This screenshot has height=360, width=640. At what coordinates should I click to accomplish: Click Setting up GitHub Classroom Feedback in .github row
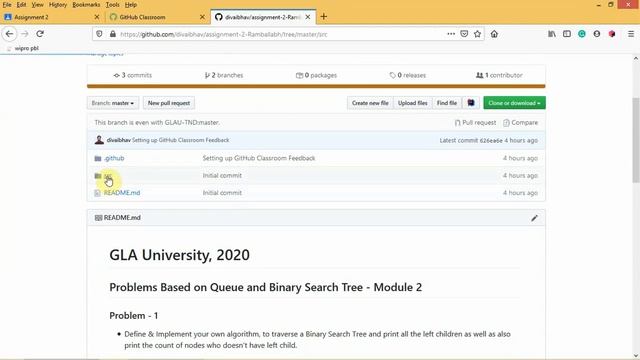click(x=259, y=158)
